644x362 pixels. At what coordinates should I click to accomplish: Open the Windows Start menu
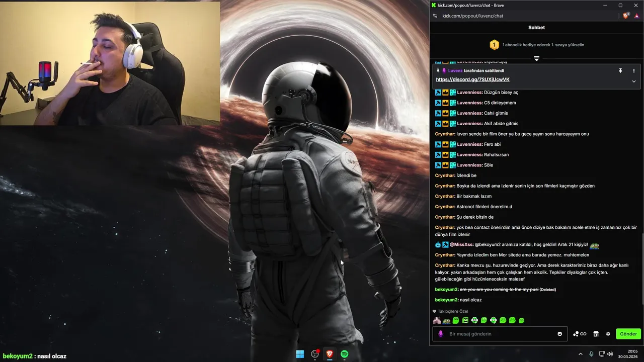pyautogui.click(x=300, y=354)
